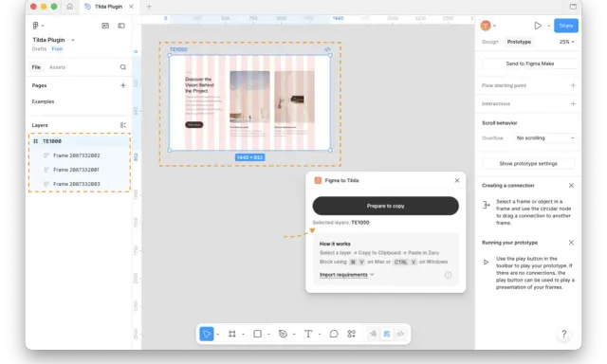Click the TE1000 frame label on canvas

[x=178, y=49]
